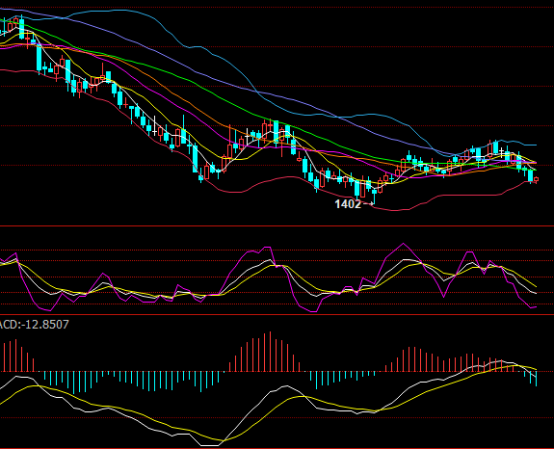Select the highest purple KDJ peak above the 1402 rebound
This screenshot has width=554, height=449.
(x=403, y=244)
